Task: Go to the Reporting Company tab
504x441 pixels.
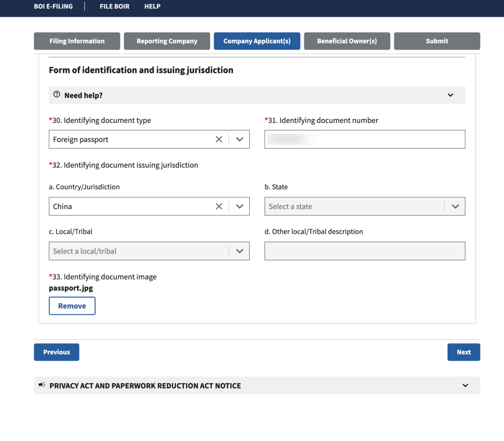Action: [167, 41]
